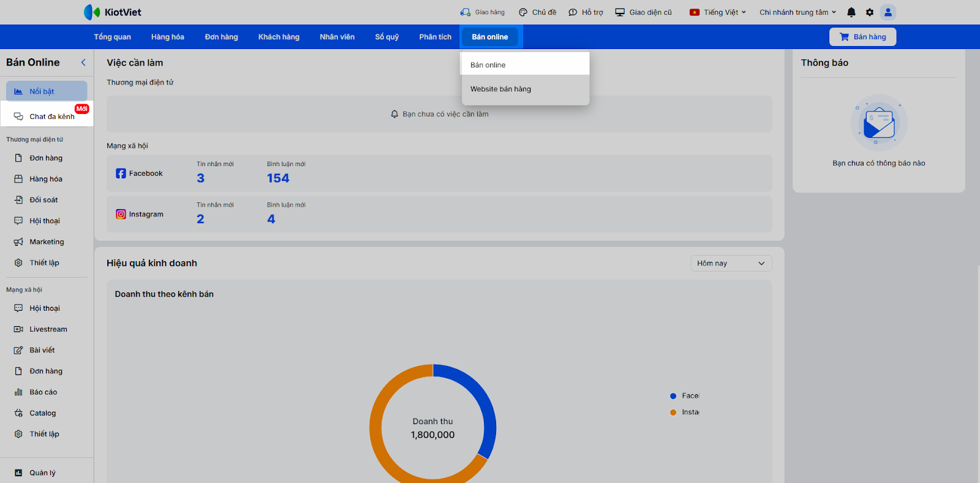Viewport: 980px width, 483px height.
Task: Select Website bán hàng menu entry
Action: (x=525, y=89)
